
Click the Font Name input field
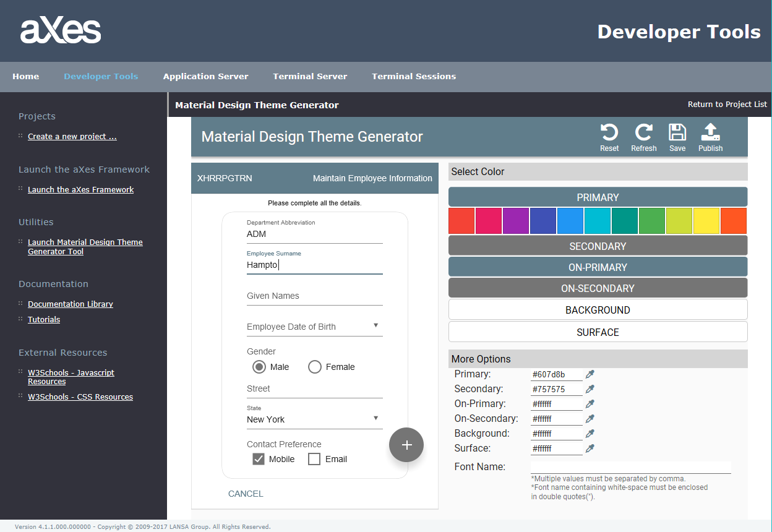click(630, 467)
